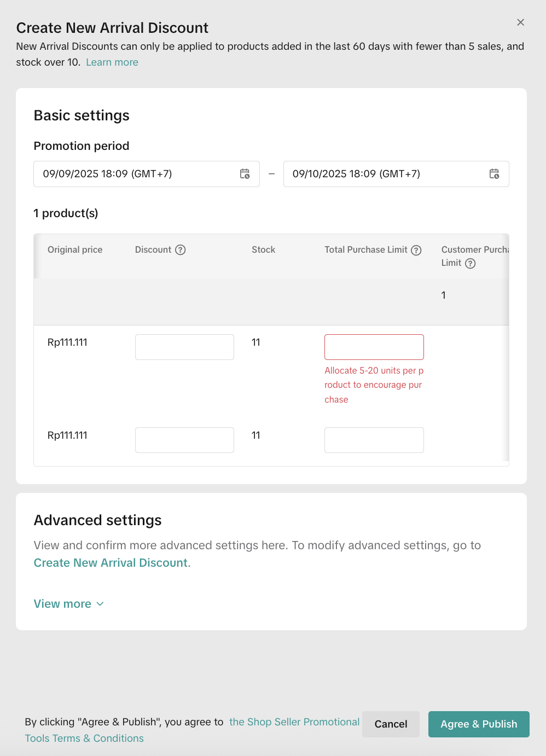
Task: Click Customer Purchase Limit help icon
Action: [471, 263]
